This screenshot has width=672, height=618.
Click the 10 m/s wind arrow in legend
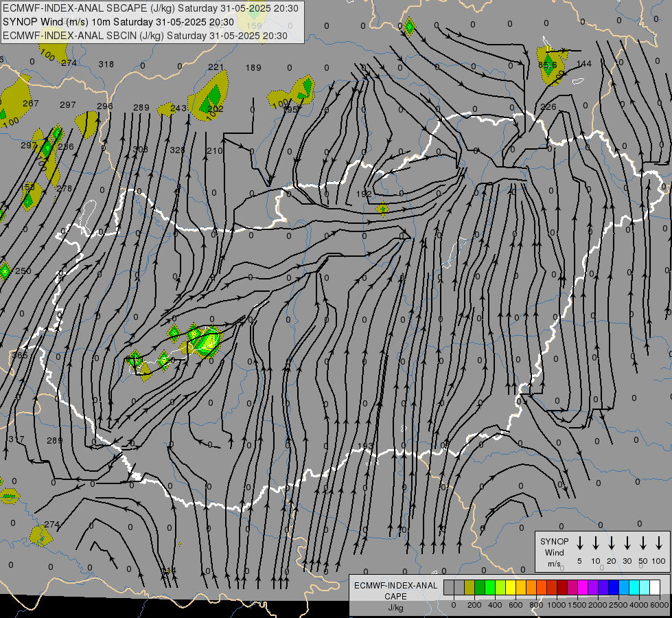(595, 543)
